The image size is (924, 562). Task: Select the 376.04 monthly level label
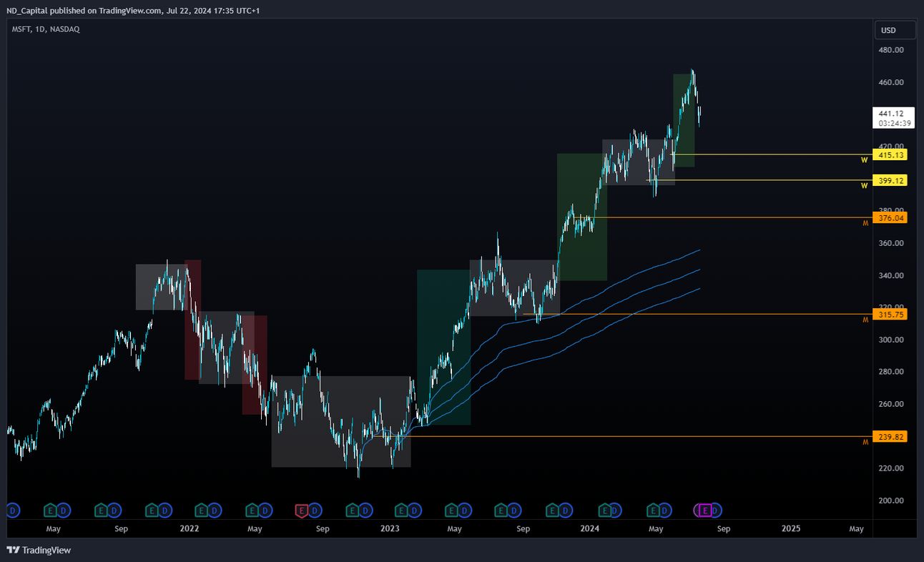tap(890, 217)
